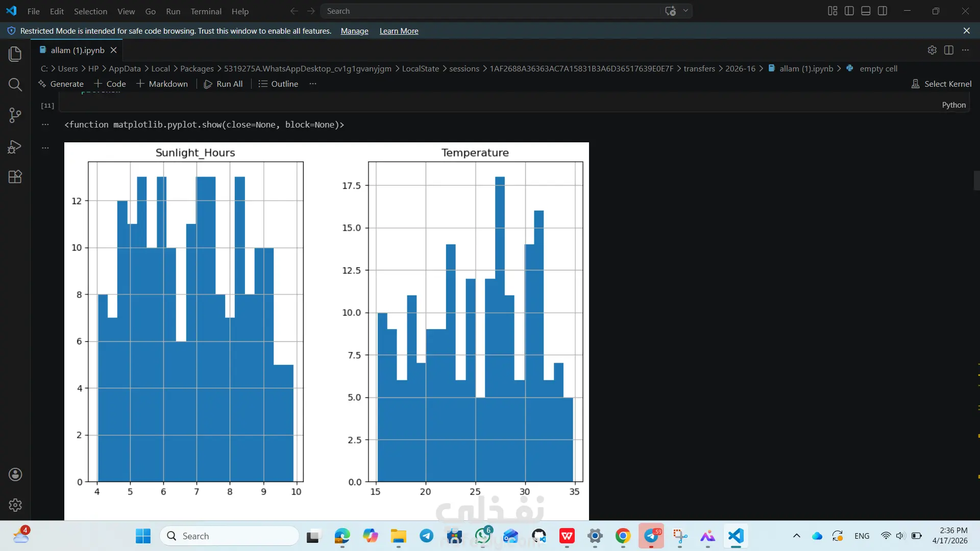Toggle the panel layout button

pyautogui.click(x=866, y=11)
